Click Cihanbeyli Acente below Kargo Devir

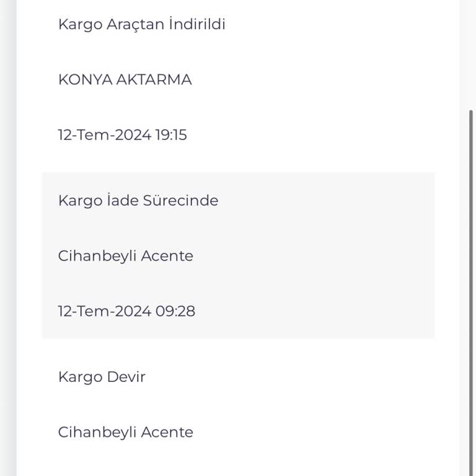click(x=125, y=432)
